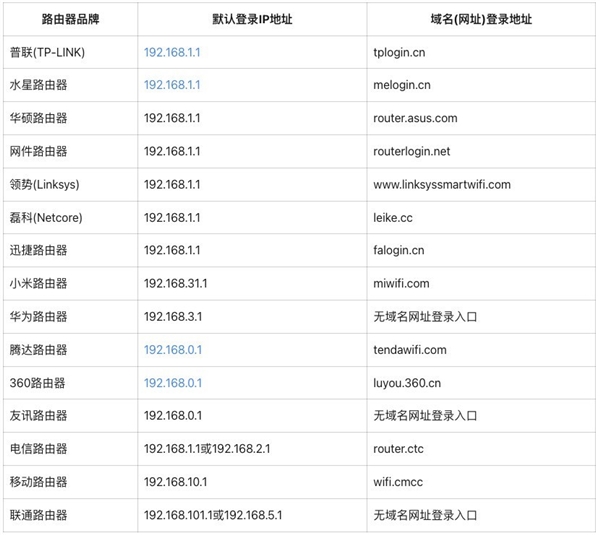600x535 pixels.
Task: Open the 360路由器 192.168.0.1 link
Action: click(172, 383)
